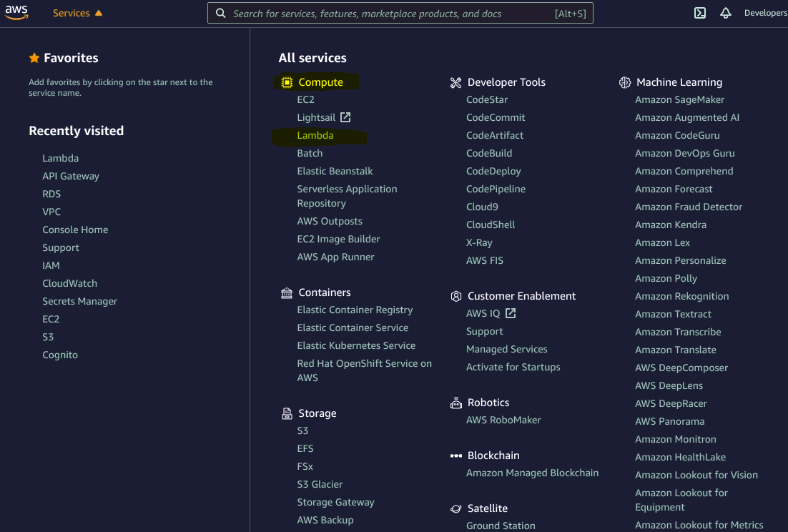Screen dimensions: 788x532
Task: Open the Developers account menu
Action: pos(765,13)
